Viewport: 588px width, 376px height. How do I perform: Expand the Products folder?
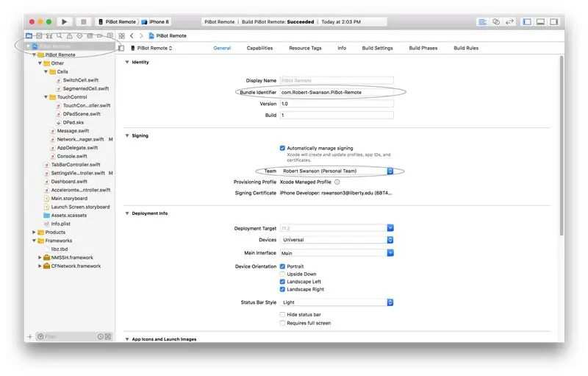[x=34, y=233]
